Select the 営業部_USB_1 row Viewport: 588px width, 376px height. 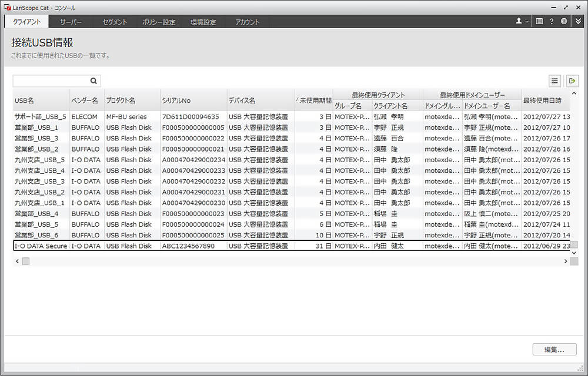point(292,127)
